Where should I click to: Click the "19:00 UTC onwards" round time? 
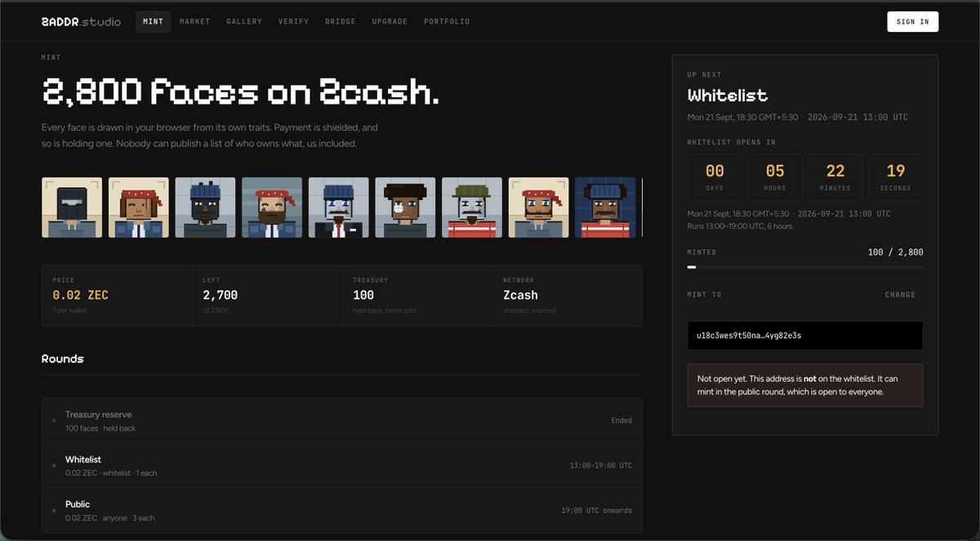pos(596,511)
